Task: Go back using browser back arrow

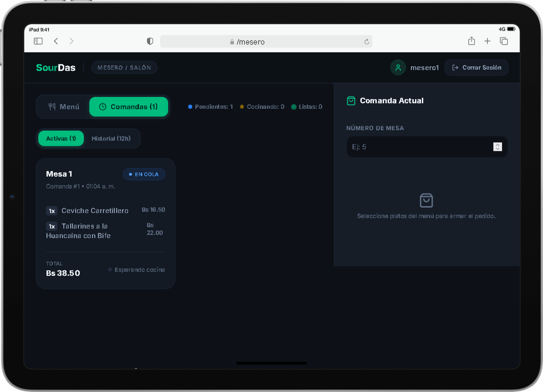Action: [x=56, y=41]
